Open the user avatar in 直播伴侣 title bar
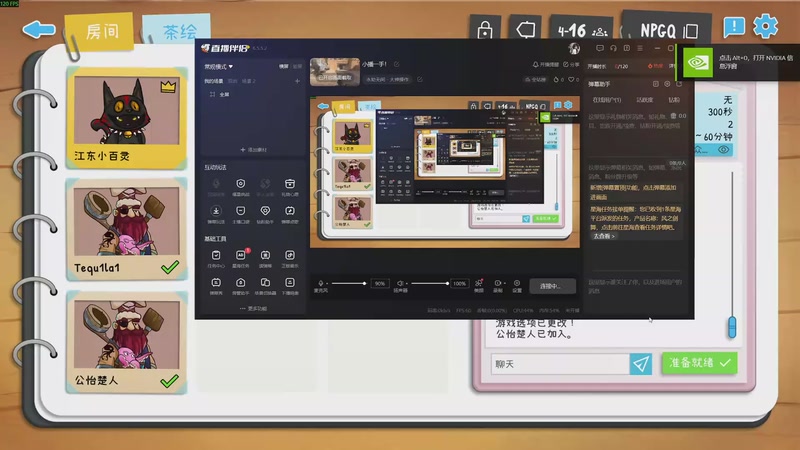The height and width of the screenshot is (450, 800). pos(574,48)
